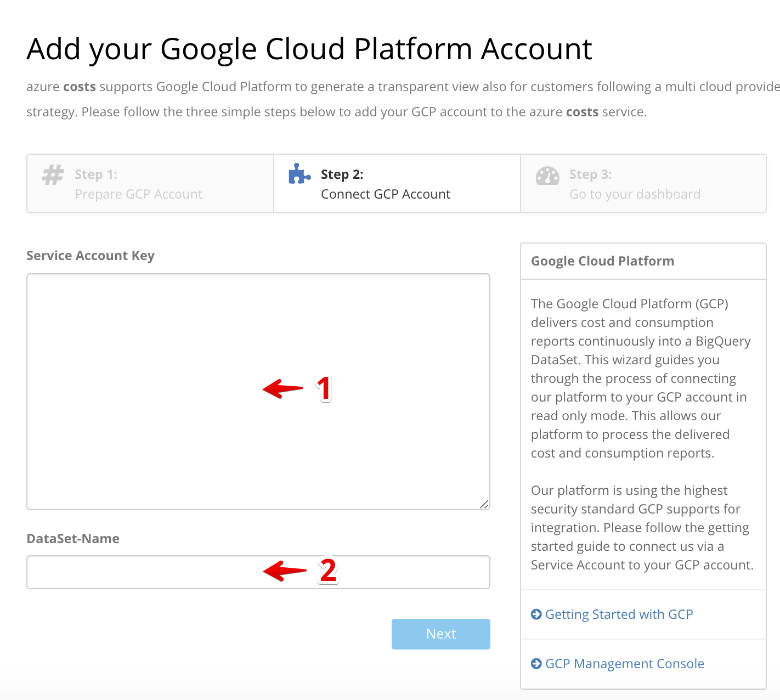Screen dimensions: 780x700
Task: Click the dashboard gauge icon in Step 3
Action: 547,176
